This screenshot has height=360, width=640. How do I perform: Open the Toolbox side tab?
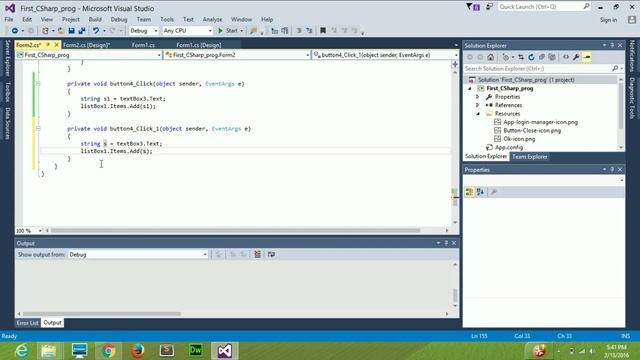point(7,91)
